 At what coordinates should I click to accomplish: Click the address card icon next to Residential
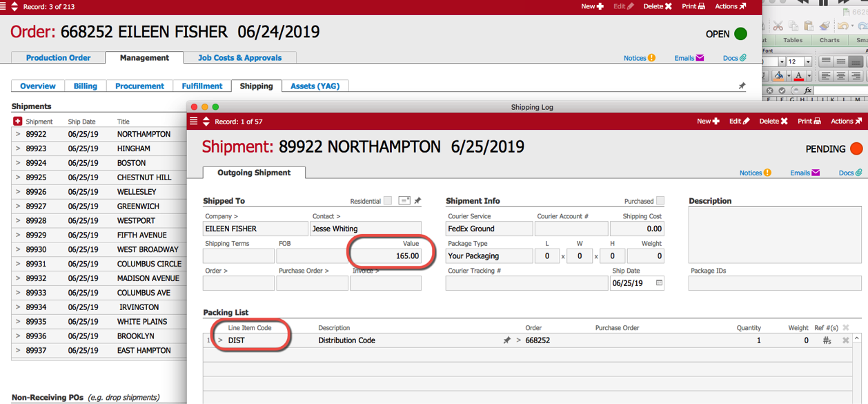point(404,201)
